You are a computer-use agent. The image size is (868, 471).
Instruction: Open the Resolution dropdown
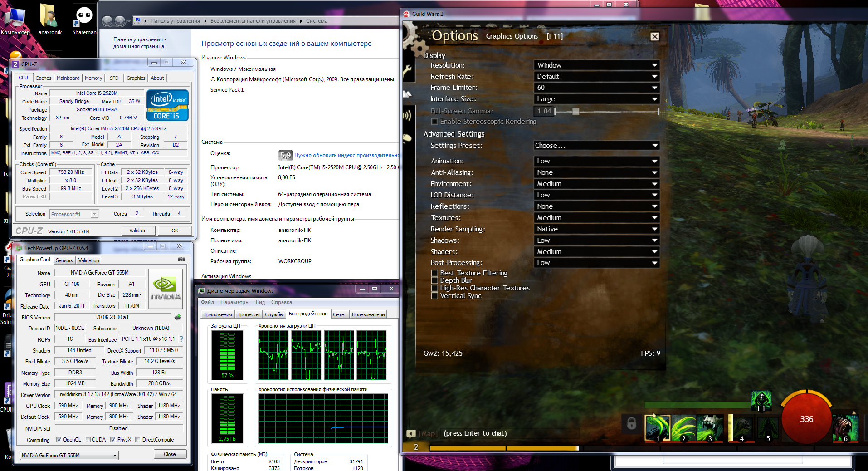(597, 65)
